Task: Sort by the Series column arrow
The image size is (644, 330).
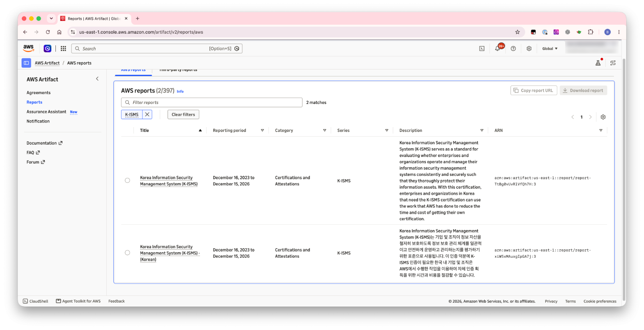Action: point(386,131)
